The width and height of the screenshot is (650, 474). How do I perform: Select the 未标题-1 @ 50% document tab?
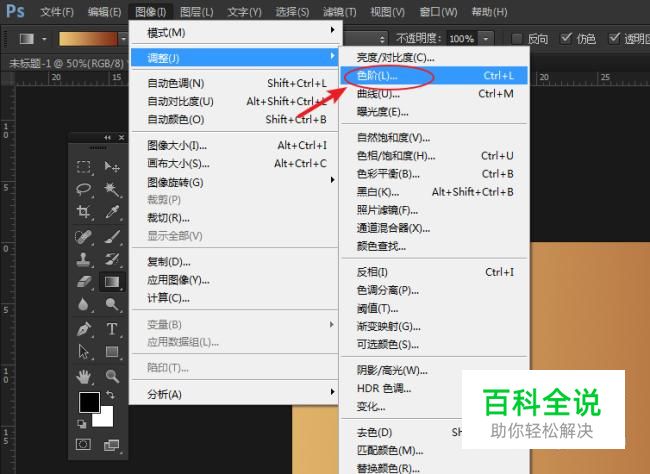(66, 63)
